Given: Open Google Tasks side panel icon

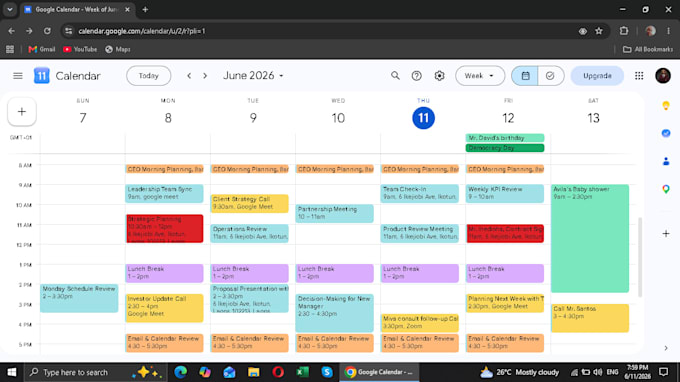Looking at the screenshot, I should [x=666, y=133].
